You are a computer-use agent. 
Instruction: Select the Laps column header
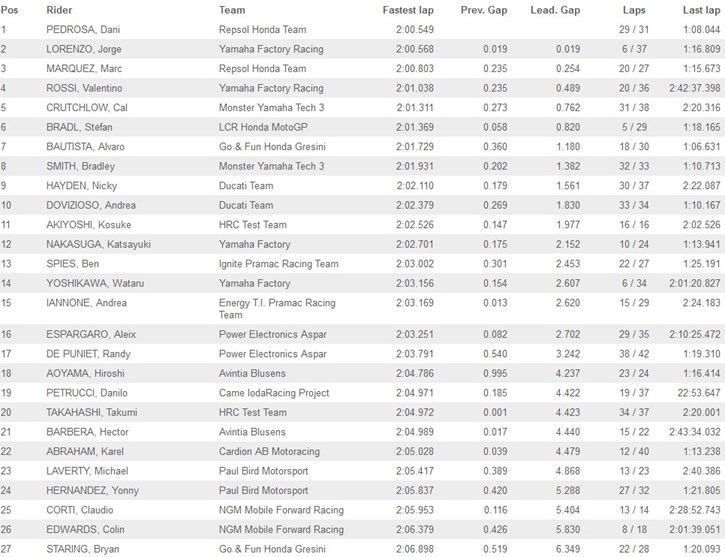click(x=634, y=10)
